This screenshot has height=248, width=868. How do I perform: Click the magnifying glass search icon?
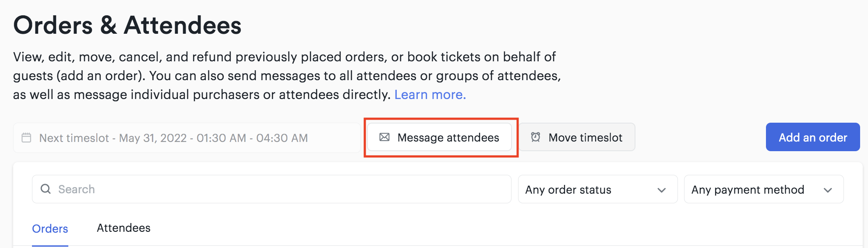coord(46,189)
